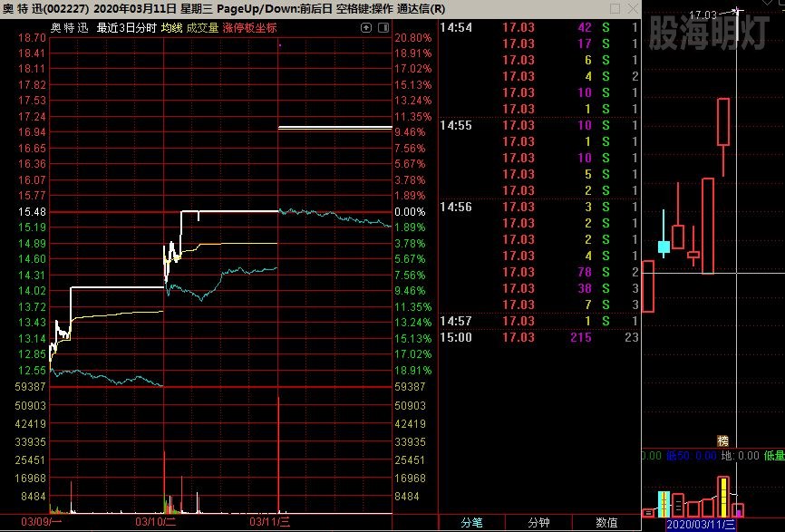Click the tall red volume spike on 03/11

coord(278,454)
